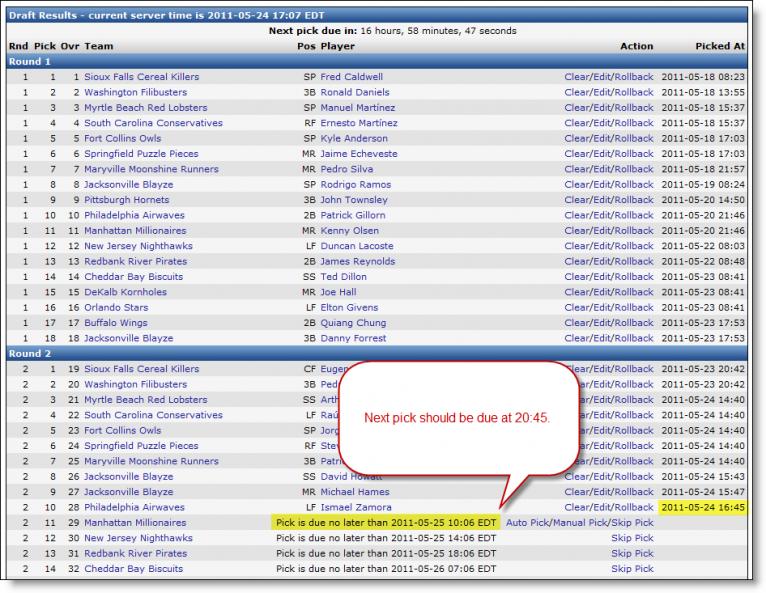
Task: Skip the Cheddar Bay Biscuits Round 2 pick
Action: tap(632, 569)
